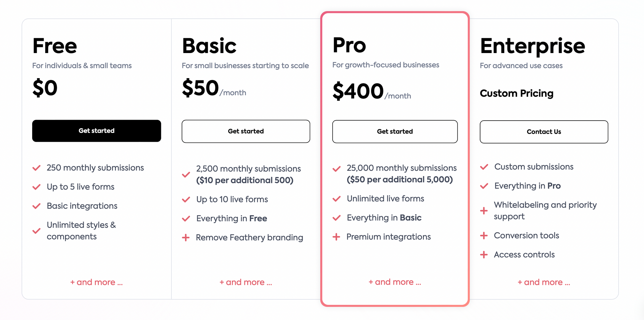The image size is (644, 320).
Task: Click Get started on the Free plan
Action: [x=97, y=131]
